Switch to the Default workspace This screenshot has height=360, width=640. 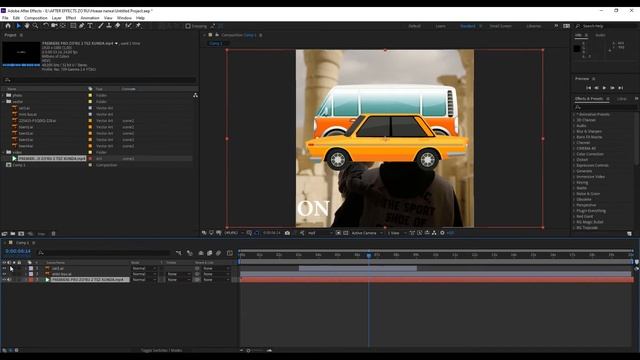(415, 26)
